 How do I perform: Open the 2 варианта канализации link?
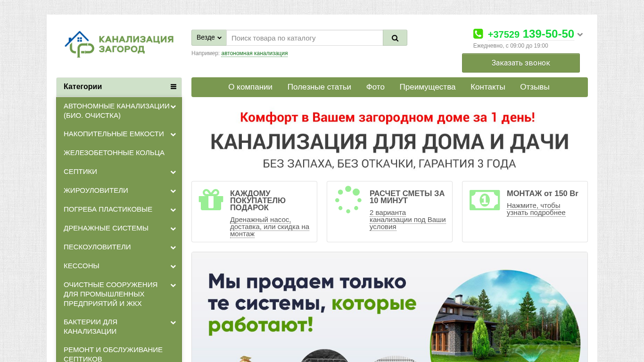(408, 220)
